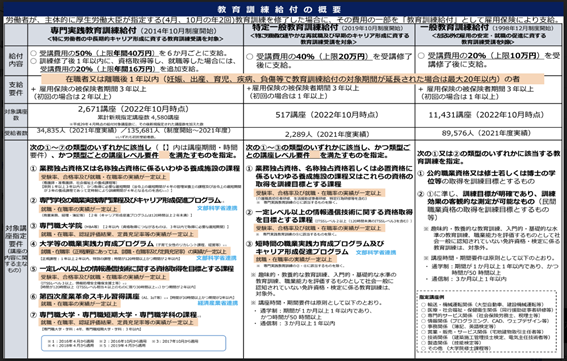The width and height of the screenshot is (567, 361).
Task: Click '次の①～③の類型のいずれかに該当し' text
Action: pyautogui.click(x=307, y=148)
